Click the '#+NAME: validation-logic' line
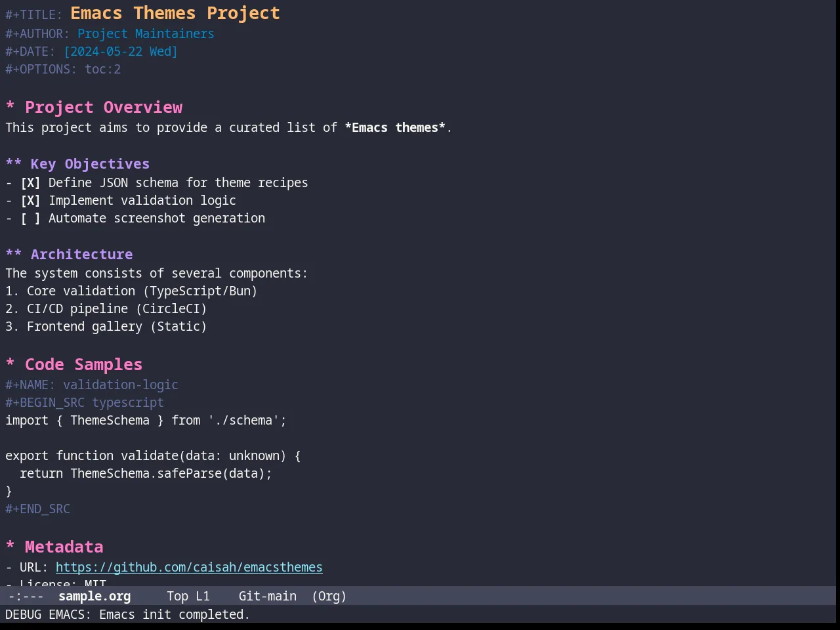Screen dimensions: 840x630 (x=92, y=385)
